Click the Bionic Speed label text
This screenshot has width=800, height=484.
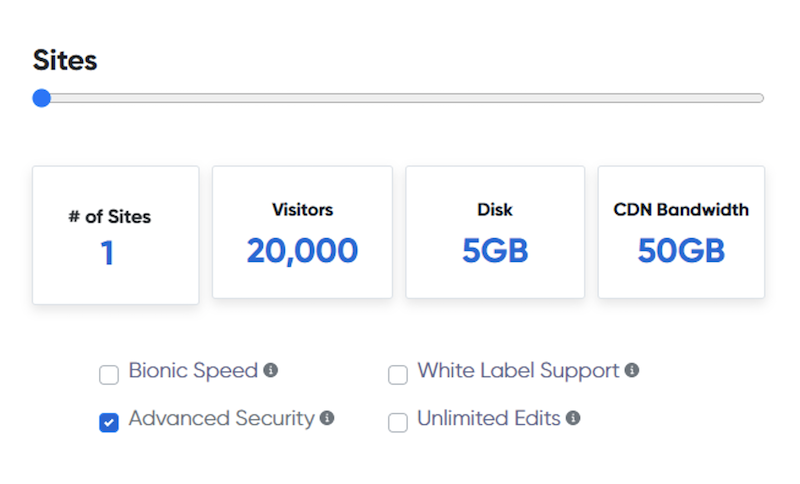(x=193, y=371)
